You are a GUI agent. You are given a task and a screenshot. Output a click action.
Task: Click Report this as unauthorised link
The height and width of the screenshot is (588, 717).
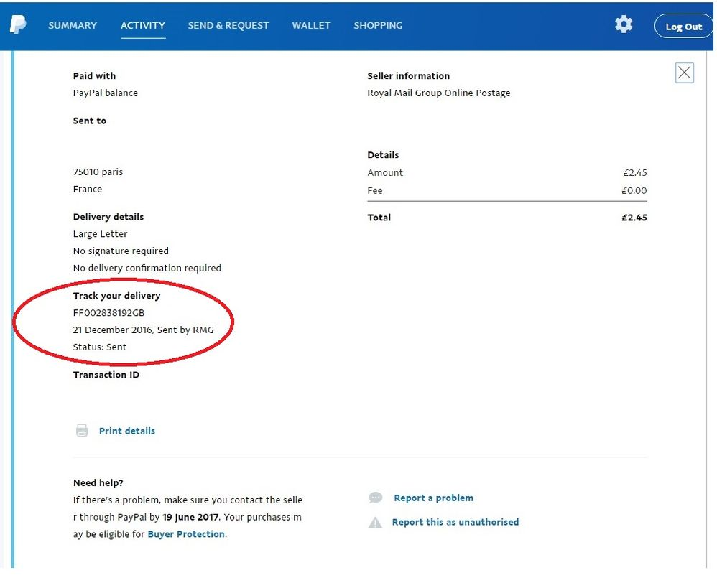[455, 522]
